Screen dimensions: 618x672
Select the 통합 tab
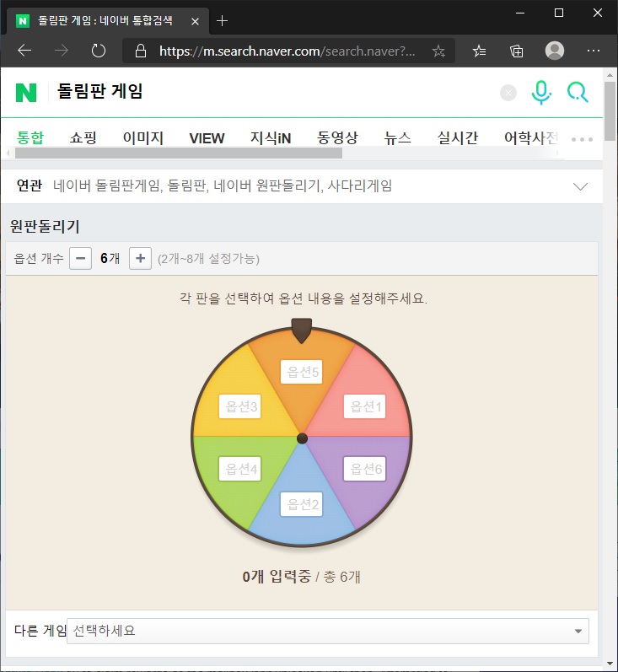[x=30, y=137]
